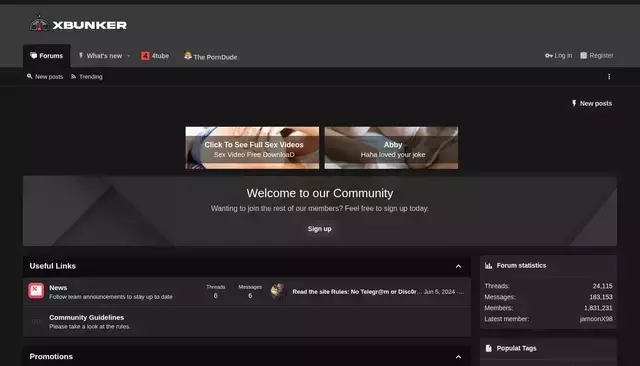Open the Useful Links category heading
The width and height of the screenshot is (640, 366).
point(53,266)
